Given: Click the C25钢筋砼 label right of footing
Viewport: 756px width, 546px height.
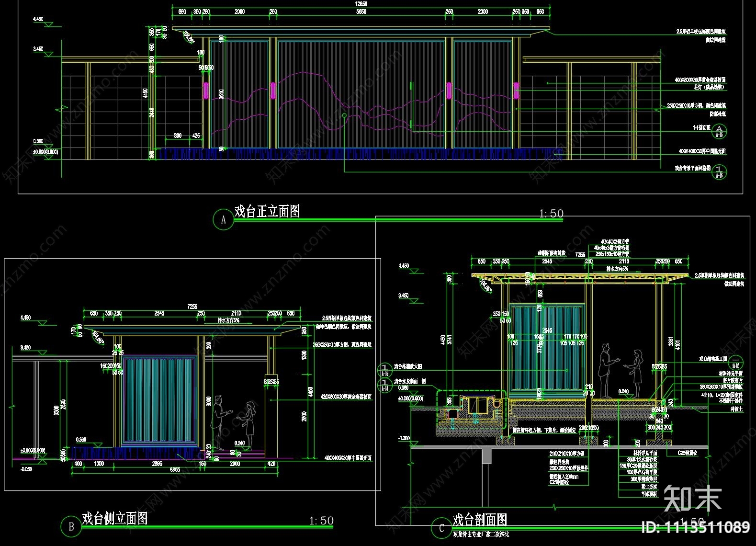Looking at the screenshot, I should pos(688,452).
